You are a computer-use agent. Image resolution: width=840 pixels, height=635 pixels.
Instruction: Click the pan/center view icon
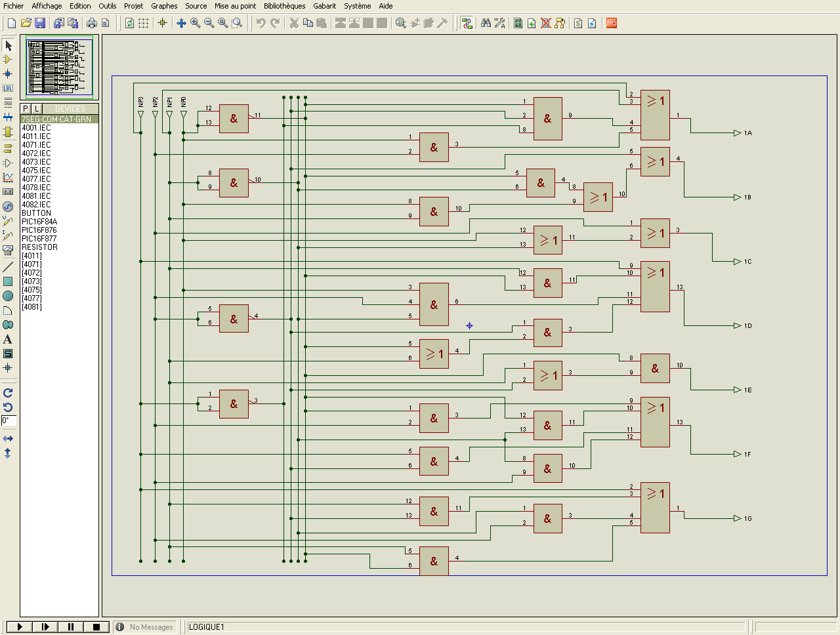[x=182, y=23]
